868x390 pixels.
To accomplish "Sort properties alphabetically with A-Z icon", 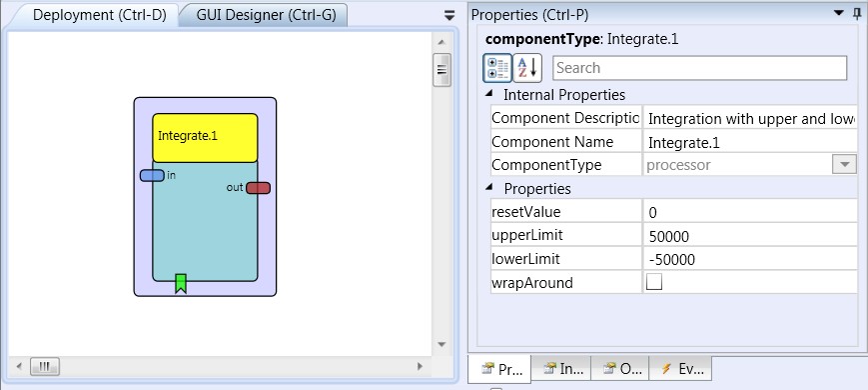I will (527, 68).
